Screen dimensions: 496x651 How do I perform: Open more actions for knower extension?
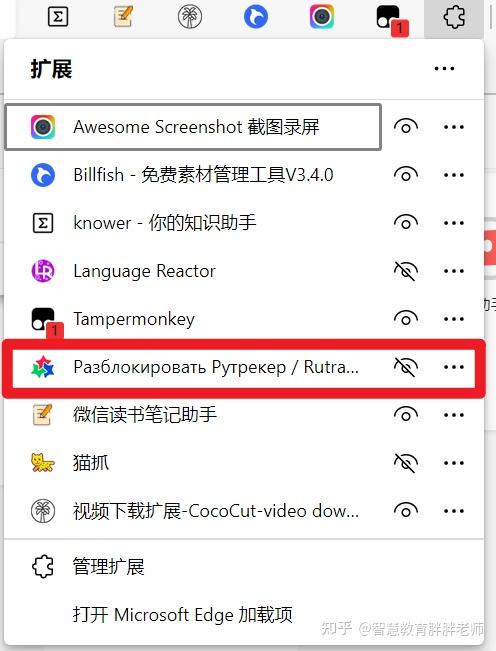[x=453, y=223]
